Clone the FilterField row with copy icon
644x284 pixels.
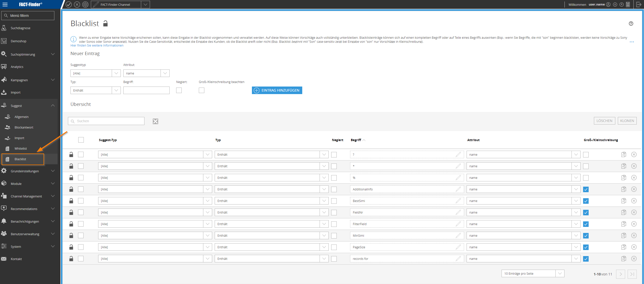[624, 224]
